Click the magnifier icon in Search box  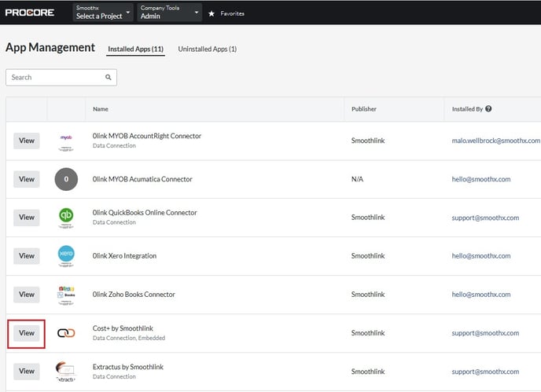(x=109, y=77)
